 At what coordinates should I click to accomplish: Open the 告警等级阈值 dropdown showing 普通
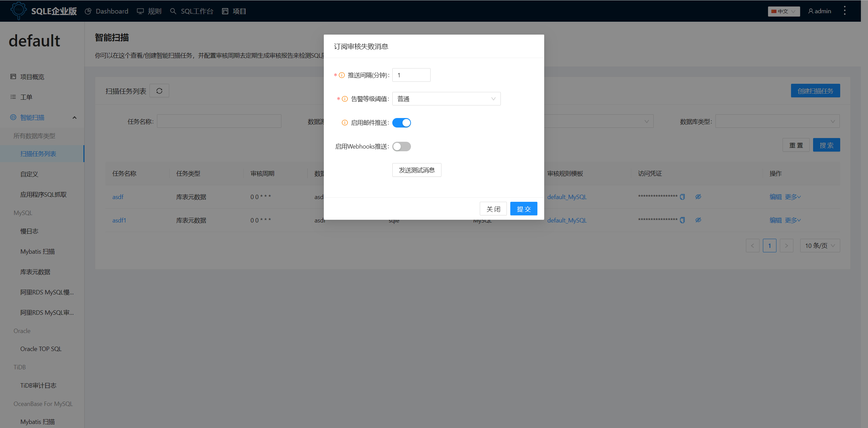446,99
